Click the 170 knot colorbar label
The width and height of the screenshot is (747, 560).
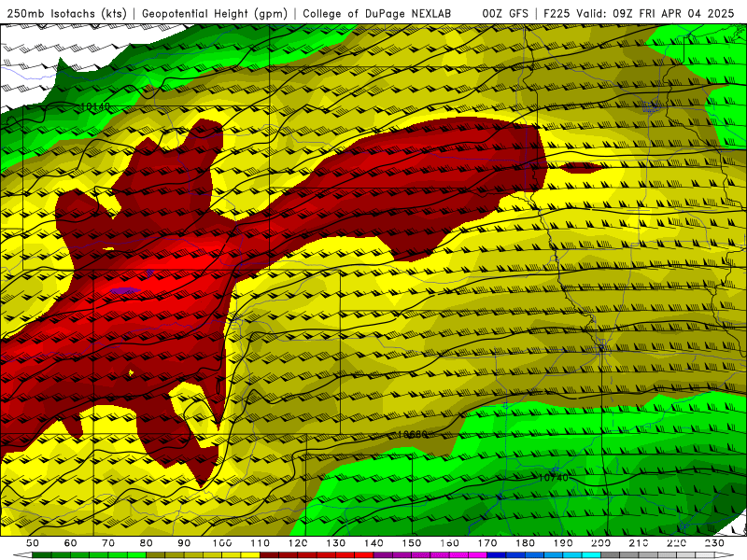(x=487, y=543)
